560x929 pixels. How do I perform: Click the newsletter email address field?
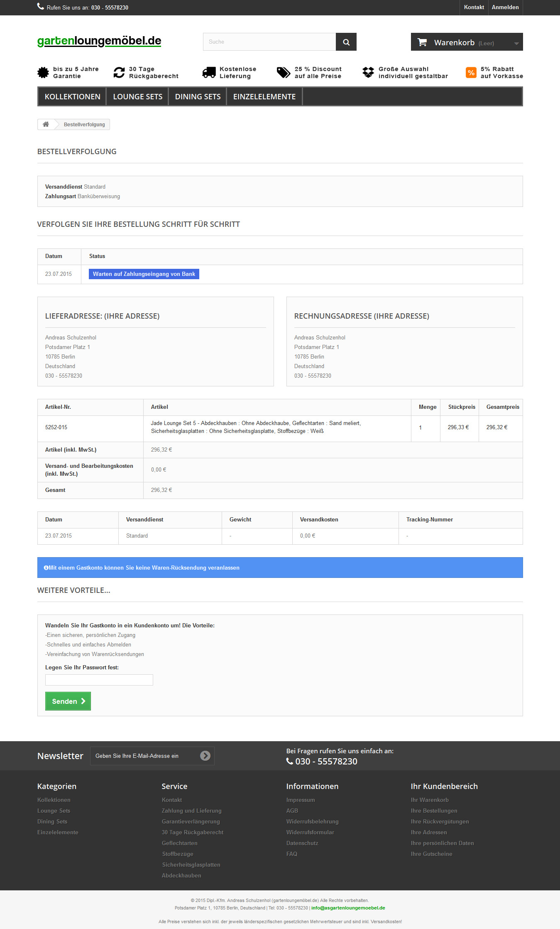145,756
